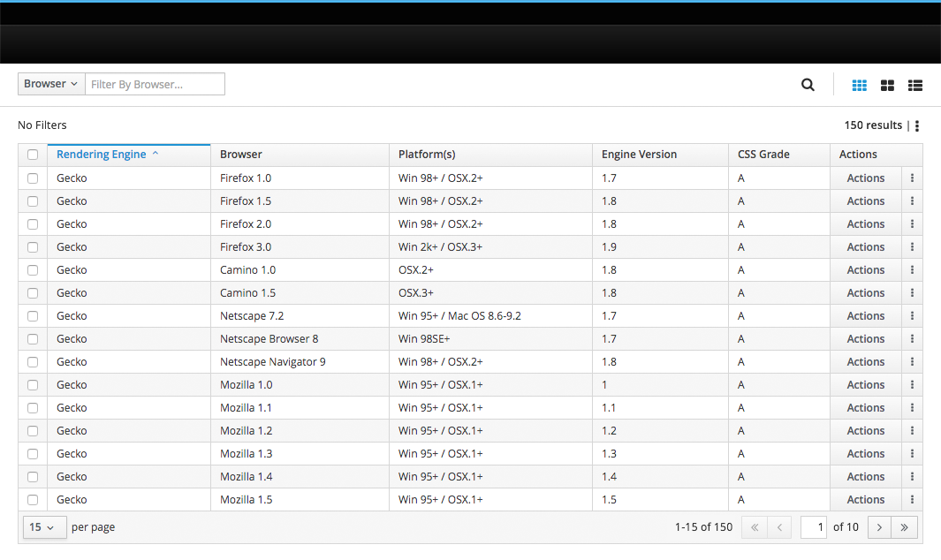The height and width of the screenshot is (560, 941).
Task: Open kebab menu for Netscape Navigator 9 row
Action: click(x=912, y=362)
